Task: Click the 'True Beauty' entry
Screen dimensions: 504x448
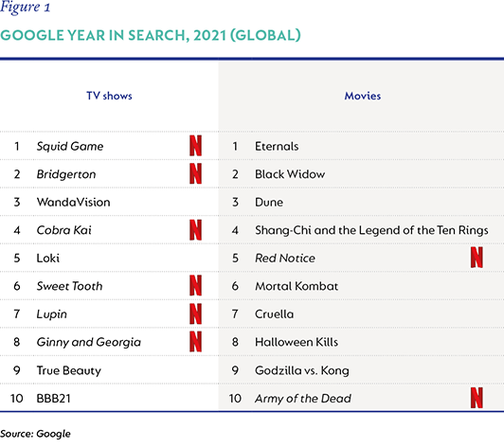Action: 69,370
